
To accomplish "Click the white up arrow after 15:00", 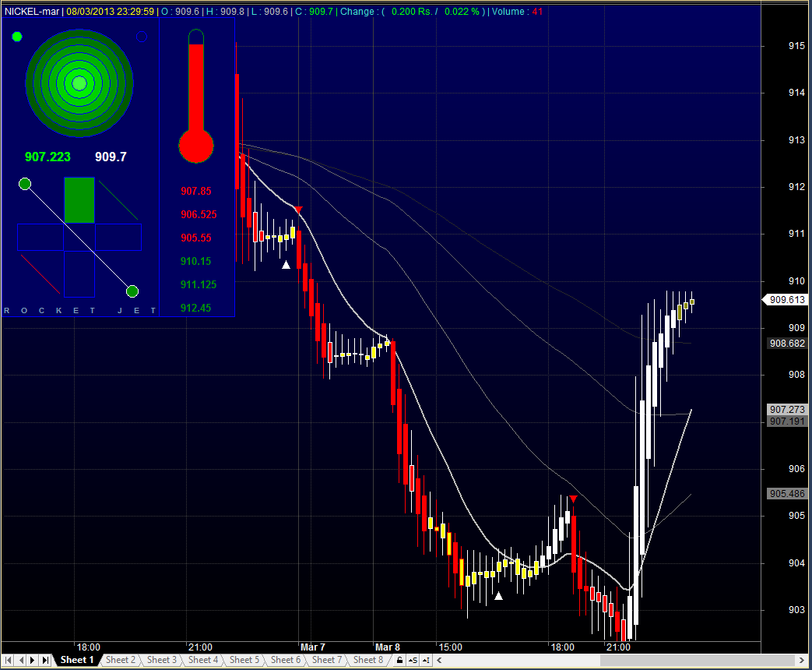I will pyautogui.click(x=498, y=596).
